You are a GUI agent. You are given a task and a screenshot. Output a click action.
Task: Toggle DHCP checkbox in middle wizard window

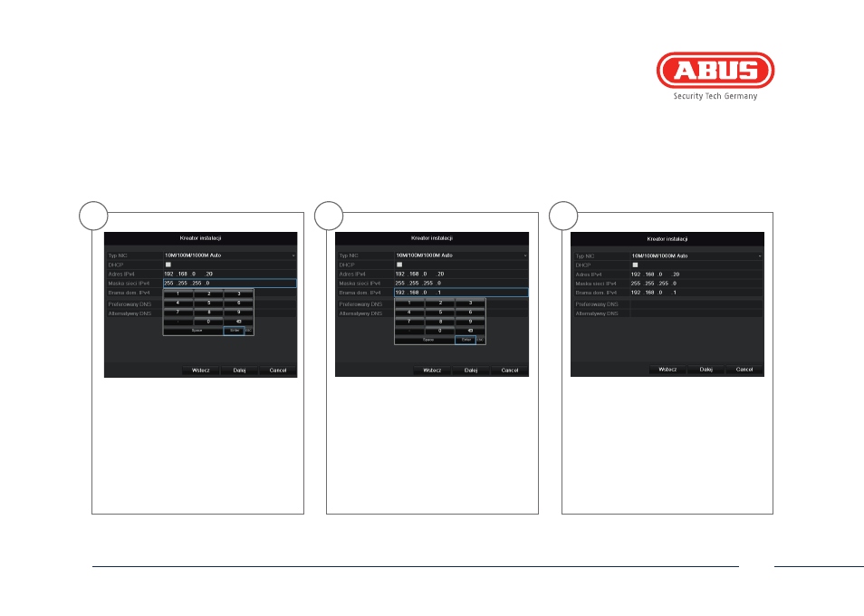click(399, 265)
